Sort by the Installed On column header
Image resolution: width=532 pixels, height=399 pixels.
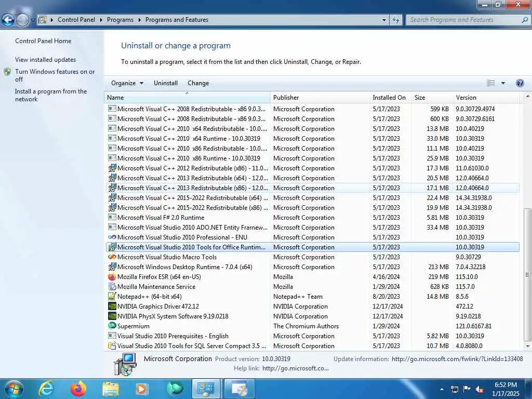[390, 97]
